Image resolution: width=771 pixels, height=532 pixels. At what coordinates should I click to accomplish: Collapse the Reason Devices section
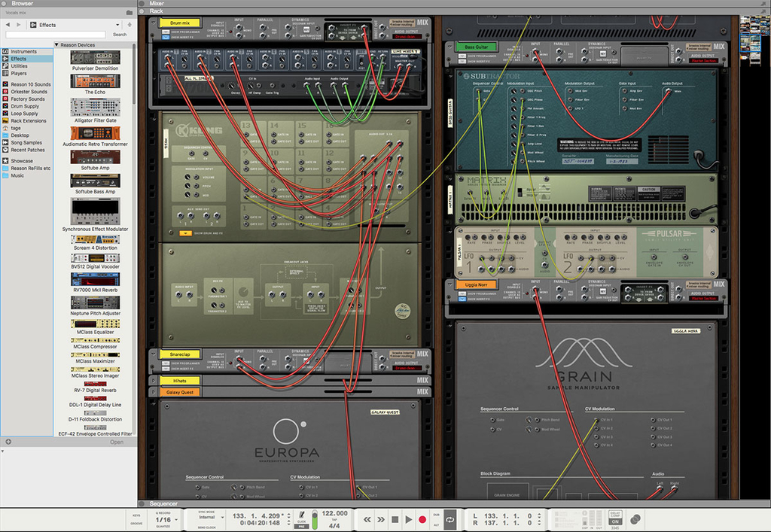(x=56, y=44)
